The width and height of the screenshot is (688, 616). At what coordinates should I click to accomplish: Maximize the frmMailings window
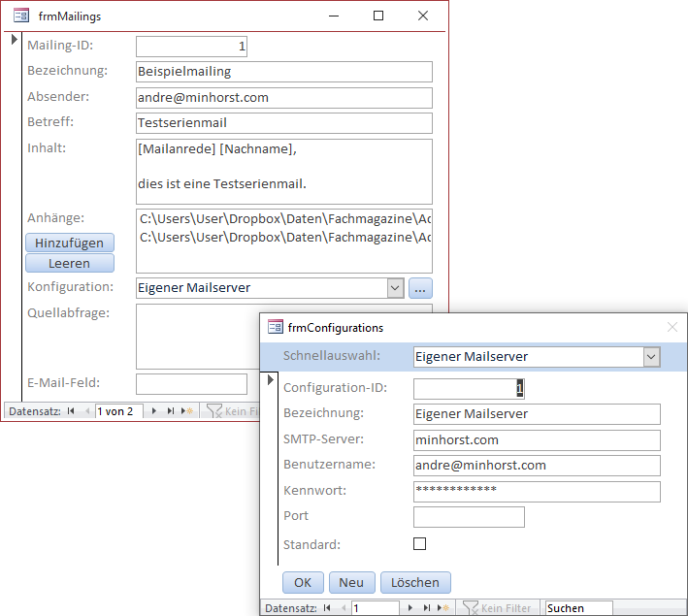point(378,16)
